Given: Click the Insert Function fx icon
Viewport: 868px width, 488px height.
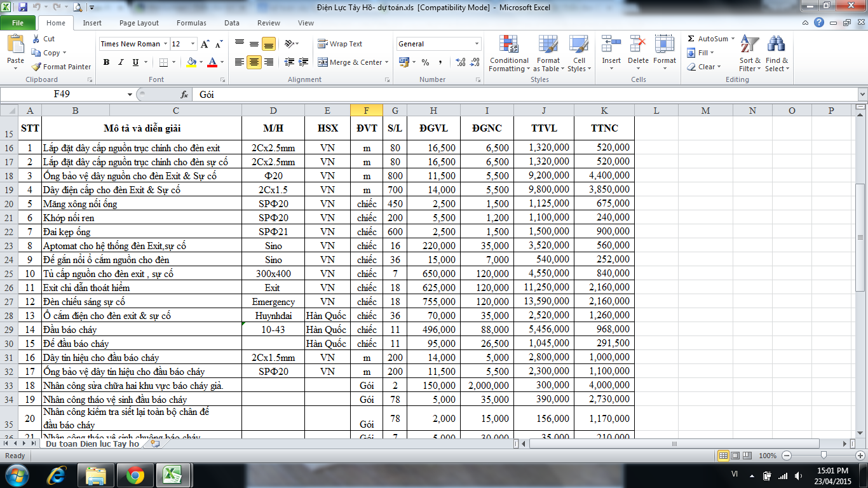Looking at the screenshot, I should [x=184, y=94].
